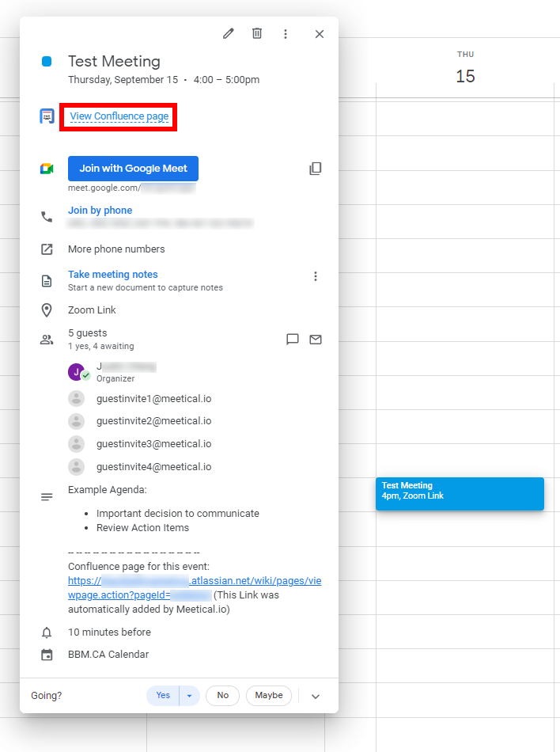Screen dimensions: 560x752
Task: Click the Google Meet camera logo
Action: click(47, 169)
